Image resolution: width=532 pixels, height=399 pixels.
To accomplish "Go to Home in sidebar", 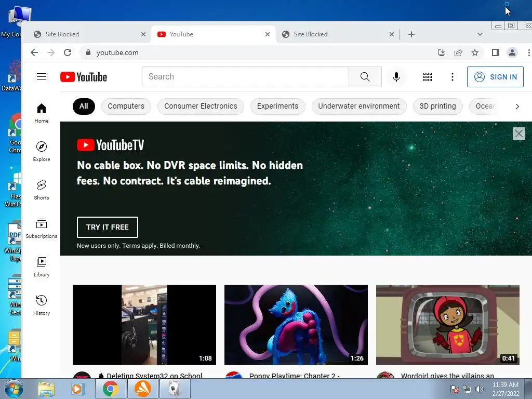I will tap(42, 113).
